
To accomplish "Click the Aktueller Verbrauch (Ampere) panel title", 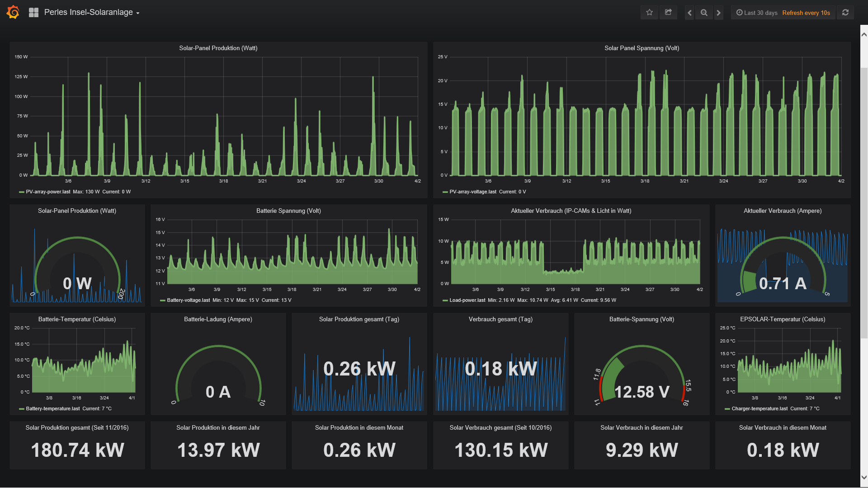I will coord(783,211).
